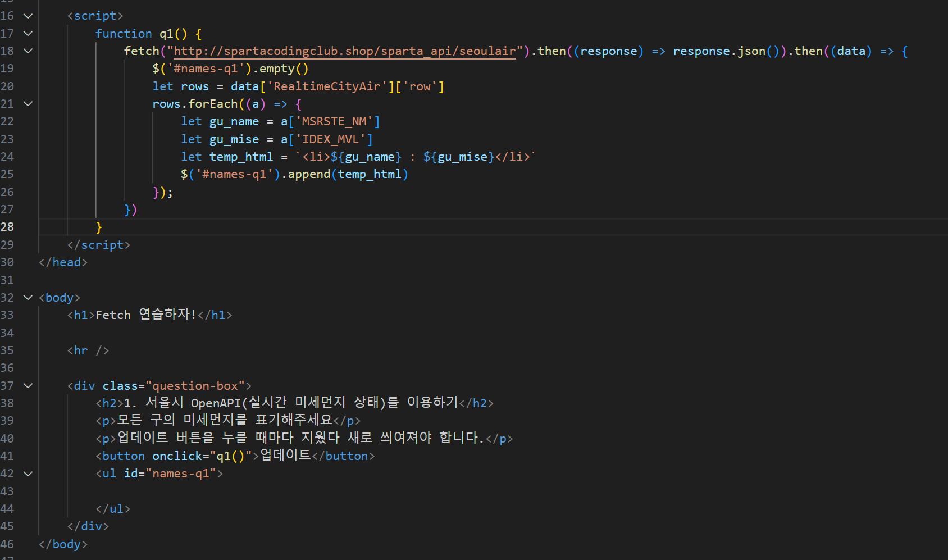948x560 pixels.
Task: Click the 'rows' variable on line 20
Action: (x=195, y=86)
